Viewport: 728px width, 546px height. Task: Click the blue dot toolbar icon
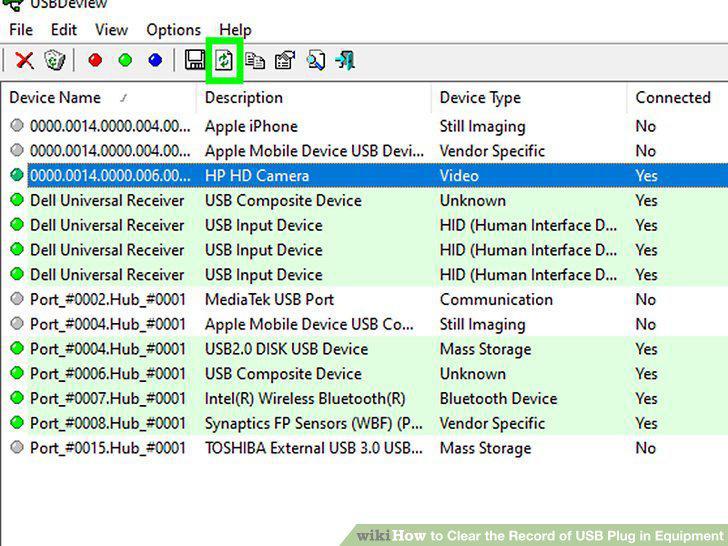[155, 60]
